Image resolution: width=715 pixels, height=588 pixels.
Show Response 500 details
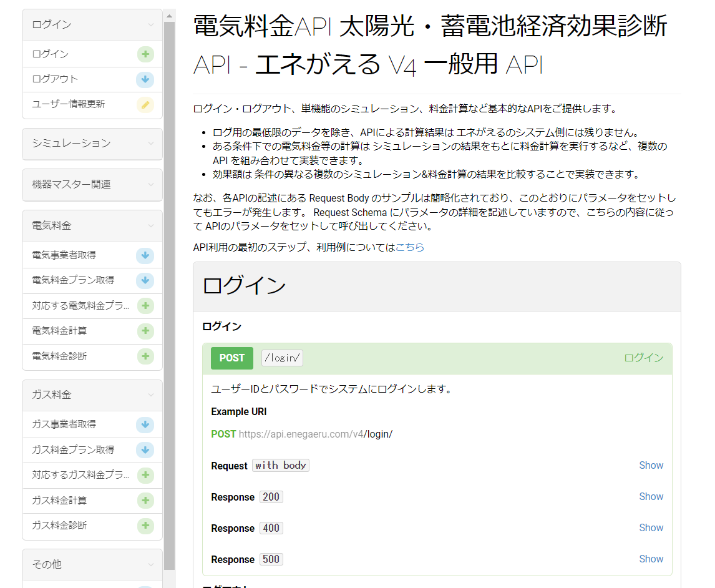651,559
